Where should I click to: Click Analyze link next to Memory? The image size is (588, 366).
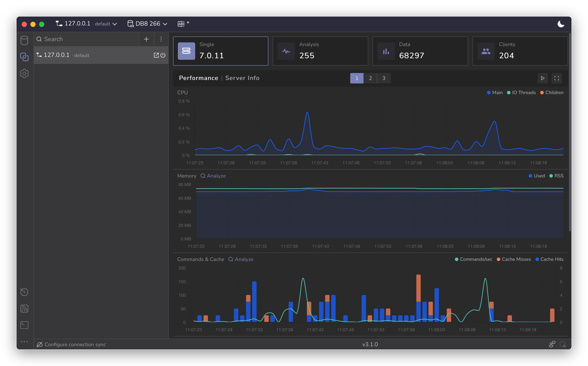[213, 176]
